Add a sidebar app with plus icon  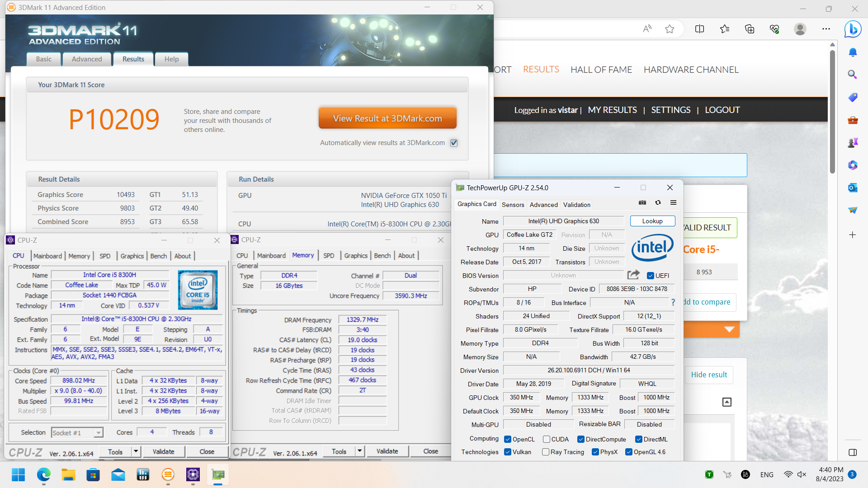tap(853, 235)
